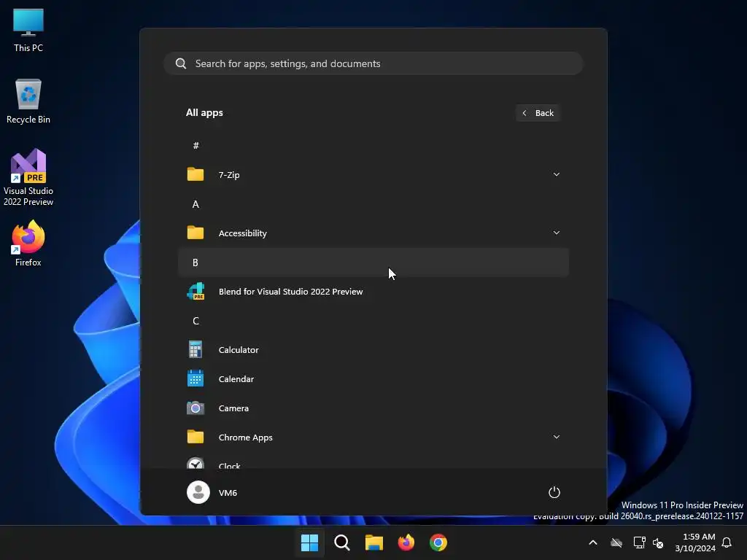Open the 7-Zip folder icon

click(196, 175)
